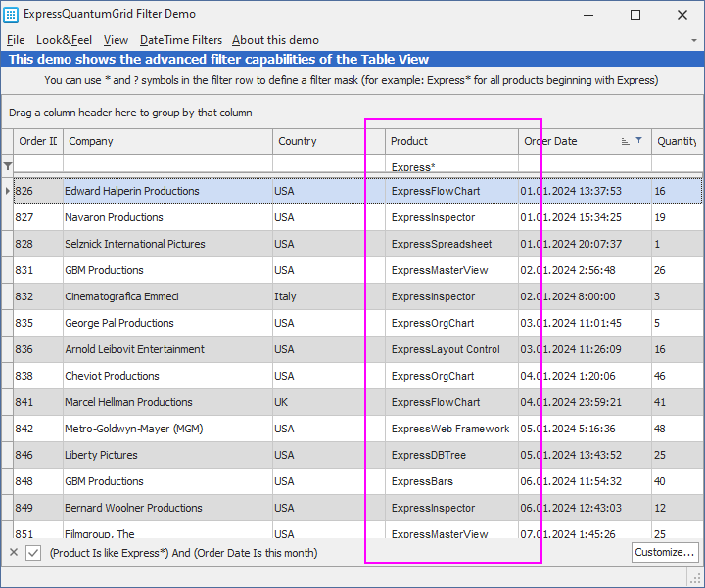Click the sort indicator icon in Order Date header

point(626,141)
